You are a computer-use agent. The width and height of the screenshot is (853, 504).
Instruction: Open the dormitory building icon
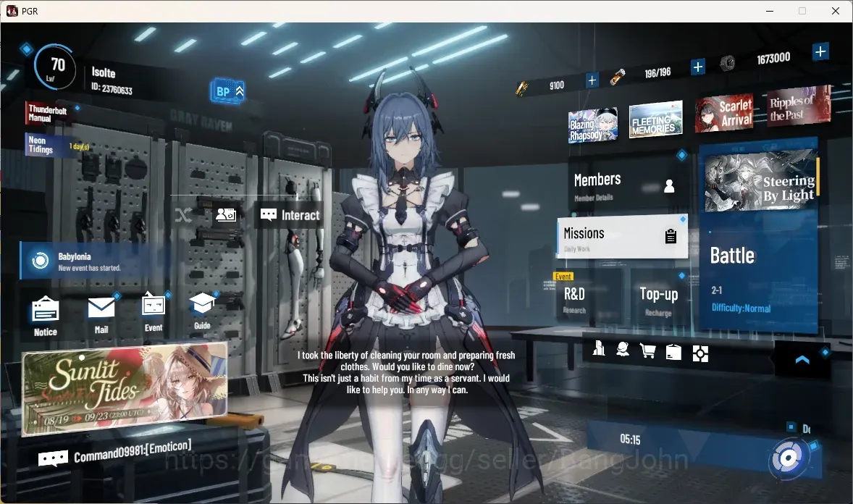(x=598, y=348)
